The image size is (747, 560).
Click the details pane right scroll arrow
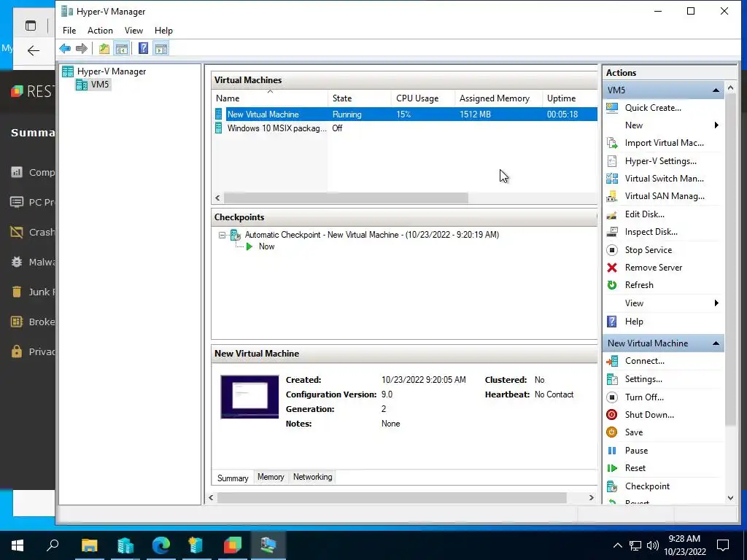pyautogui.click(x=591, y=497)
